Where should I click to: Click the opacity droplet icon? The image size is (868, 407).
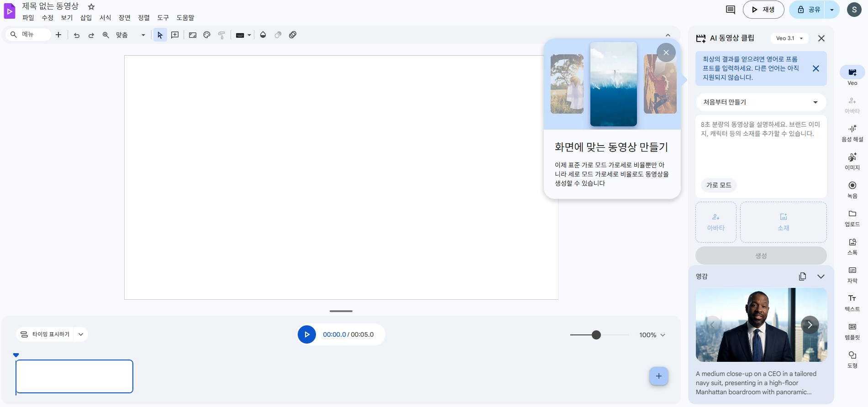point(263,35)
